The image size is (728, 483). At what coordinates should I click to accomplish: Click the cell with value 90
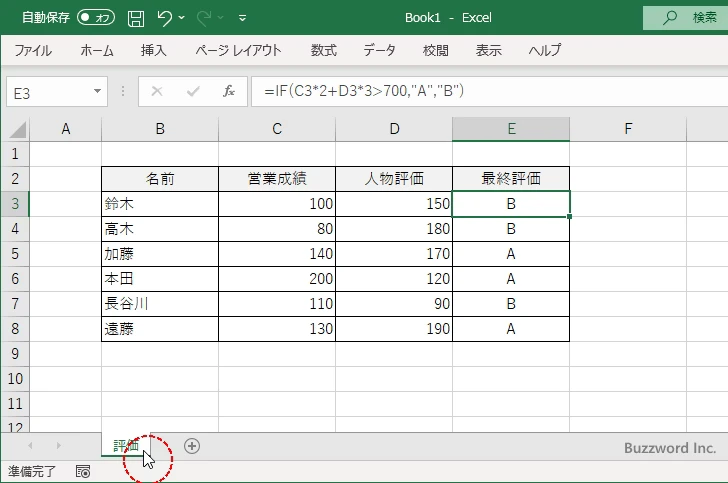[394, 304]
